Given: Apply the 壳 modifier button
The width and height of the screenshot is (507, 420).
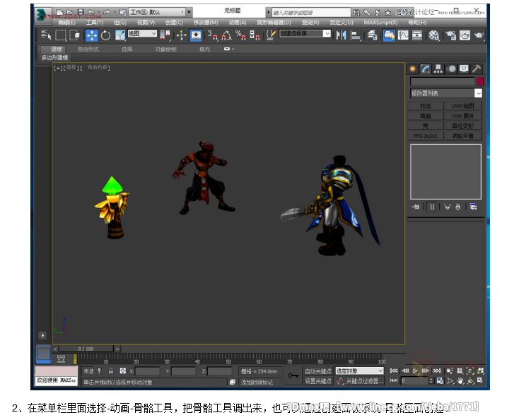Looking at the screenshot, I should pos(426,126).
